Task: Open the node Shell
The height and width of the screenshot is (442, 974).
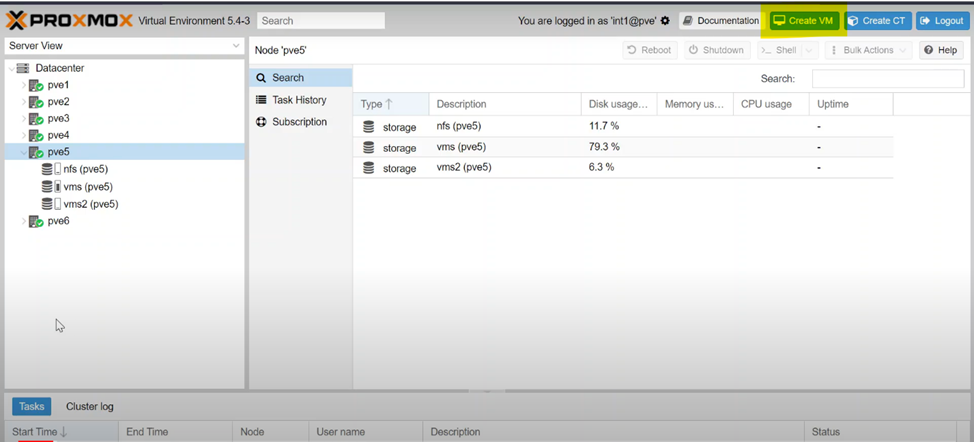Action: 780,50
